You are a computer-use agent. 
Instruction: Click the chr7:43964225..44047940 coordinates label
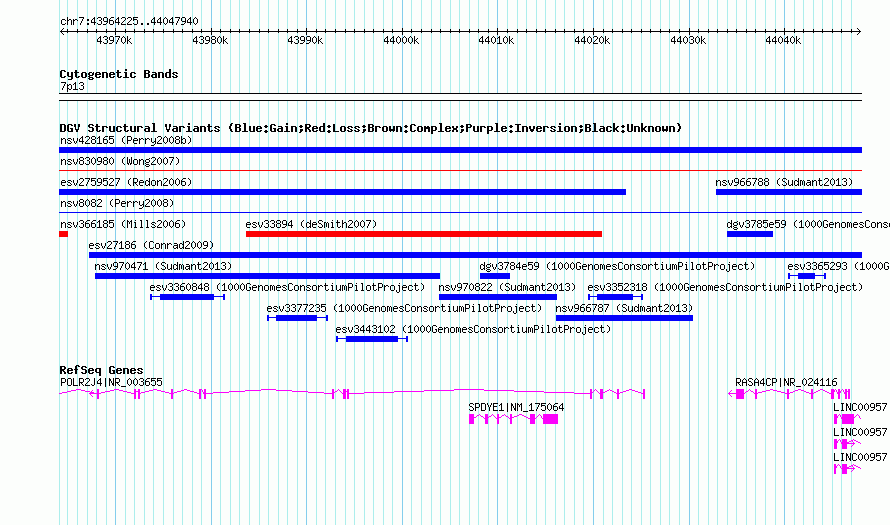129,21
